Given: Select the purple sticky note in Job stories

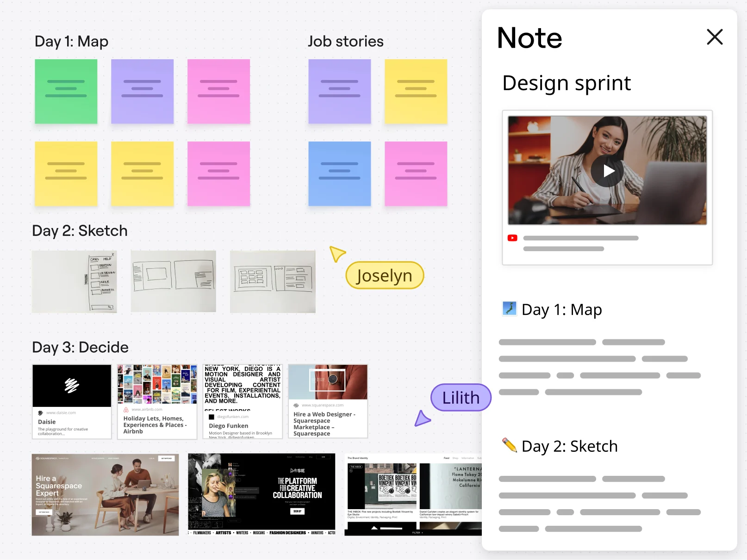Looking at the screenshot, I should tap(340, 92).
